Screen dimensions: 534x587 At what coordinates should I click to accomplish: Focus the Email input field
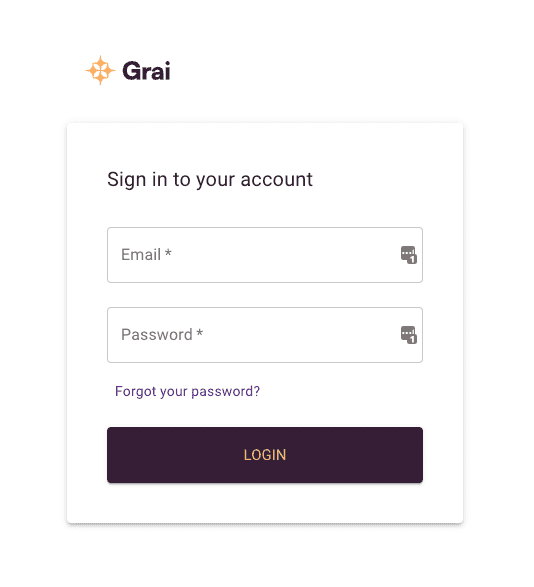click(x=265, y=255)
